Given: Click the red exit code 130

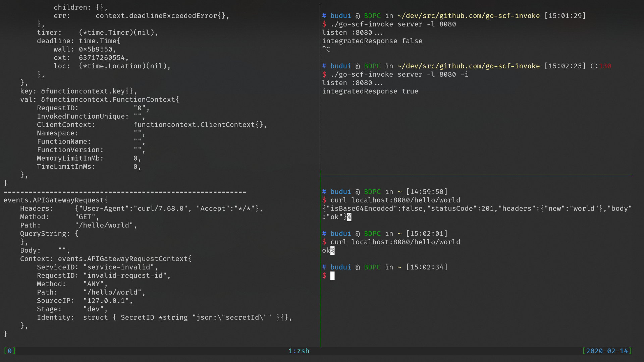Looking at the screenshot, I should point(605,66).
